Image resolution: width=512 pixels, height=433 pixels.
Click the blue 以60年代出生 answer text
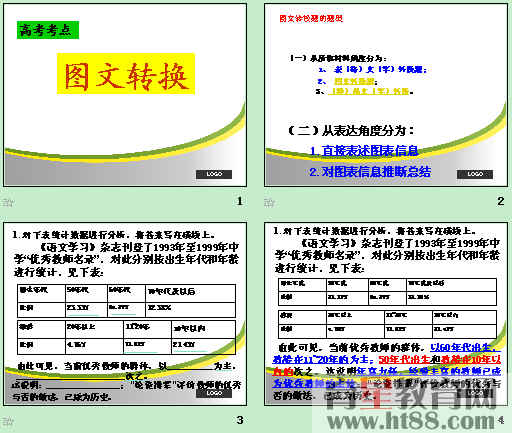(x=465, y=348)
